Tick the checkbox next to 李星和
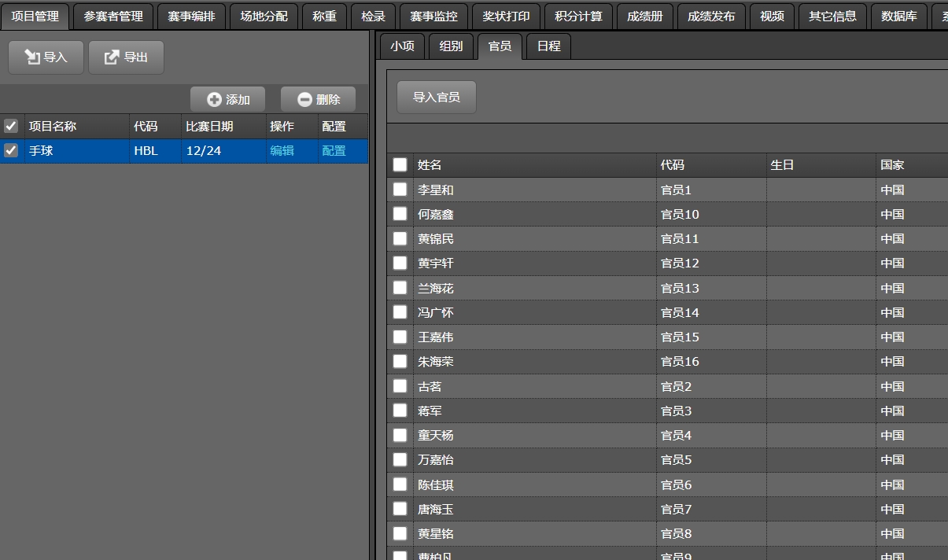This screenshot has height=560, width=948. point(400,190)
